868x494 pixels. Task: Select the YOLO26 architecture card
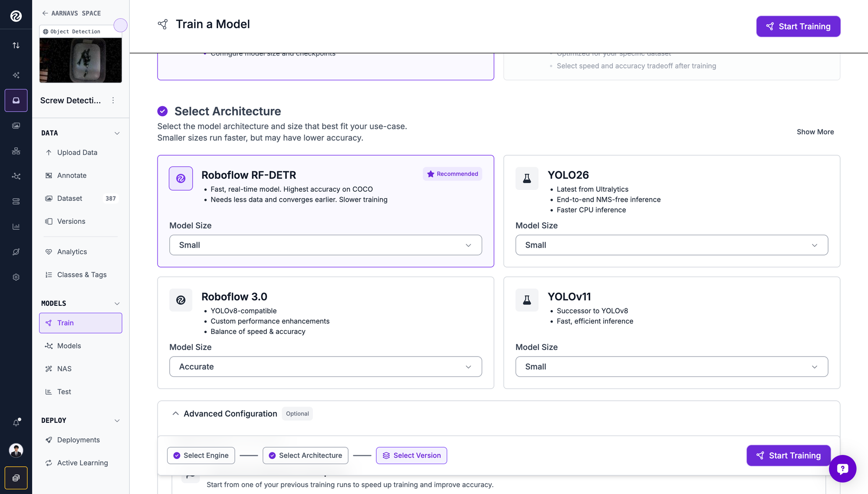pyautogui.click(x=671, y=211)
